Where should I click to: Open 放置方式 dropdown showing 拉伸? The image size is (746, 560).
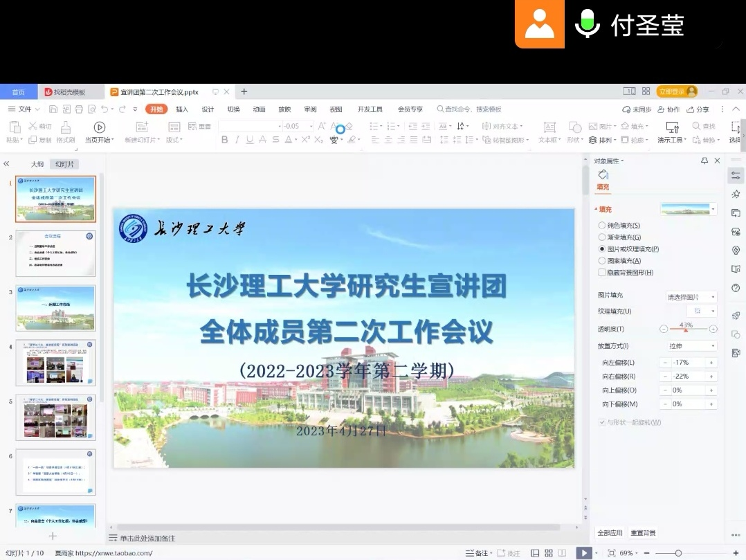click(x=691, y=345)
